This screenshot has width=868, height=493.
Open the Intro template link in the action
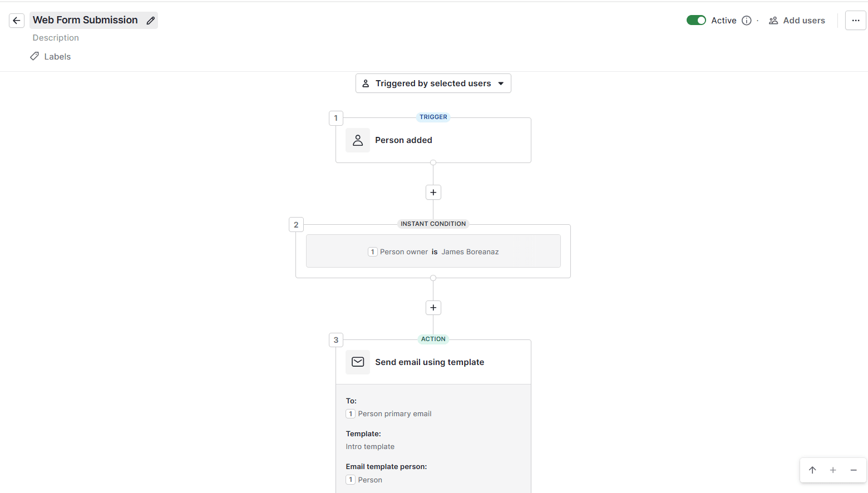point(369,446)
